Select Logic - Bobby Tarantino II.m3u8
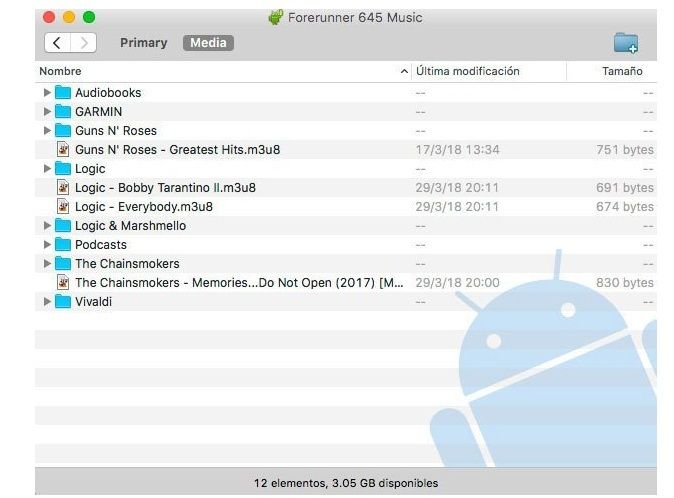The width and height of the screenshot is (674, 498). click(x=165, y=187)
